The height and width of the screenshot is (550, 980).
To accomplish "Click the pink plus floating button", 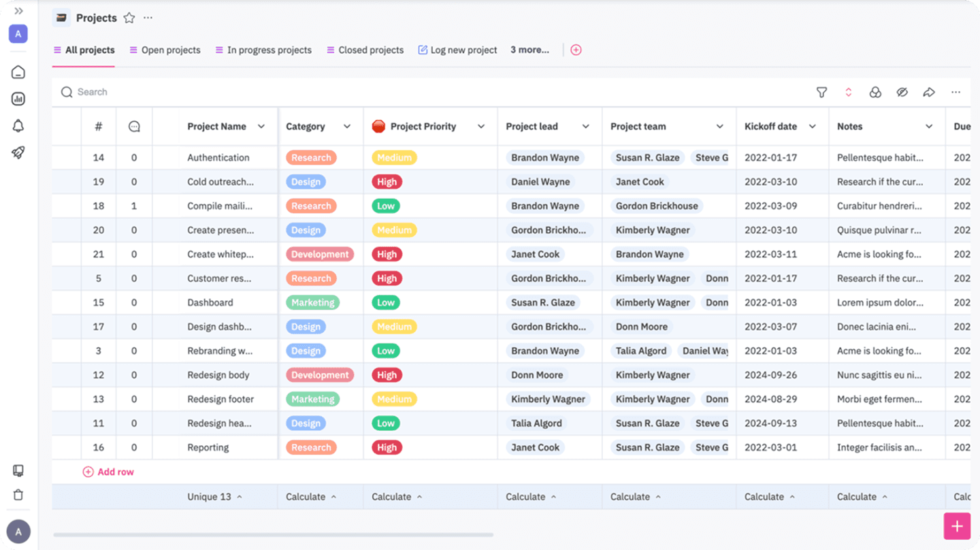I will [x=957, y=526].
